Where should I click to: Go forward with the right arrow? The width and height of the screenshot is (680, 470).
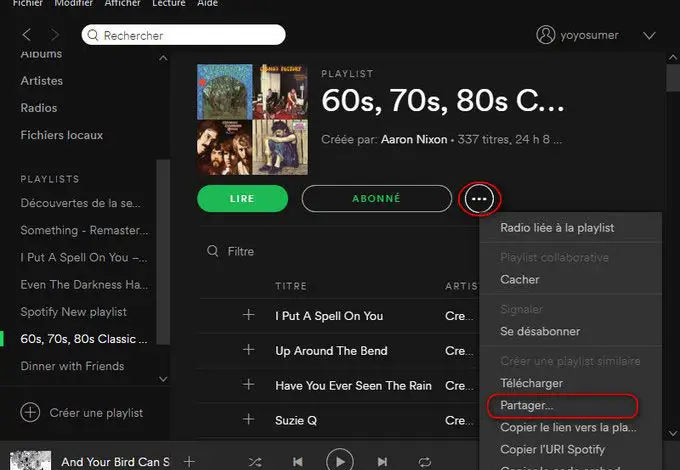pyautogui.click(x=55, y=35)
